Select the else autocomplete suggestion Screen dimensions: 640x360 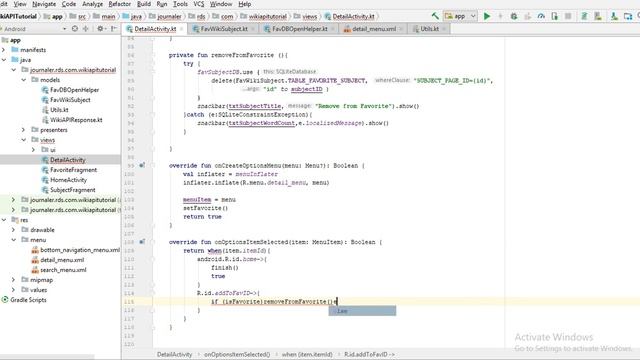pyautogui.click(x=362, y=311)
